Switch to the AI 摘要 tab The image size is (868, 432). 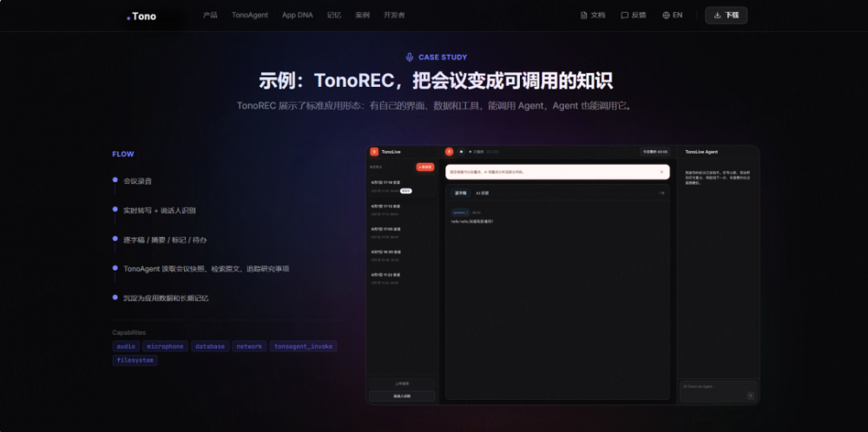482,193
